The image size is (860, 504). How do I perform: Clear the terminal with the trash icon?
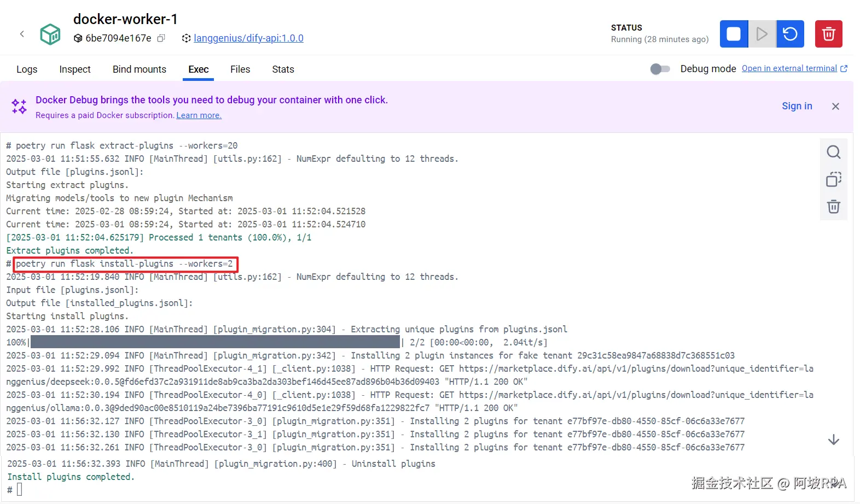click(833, 207)
